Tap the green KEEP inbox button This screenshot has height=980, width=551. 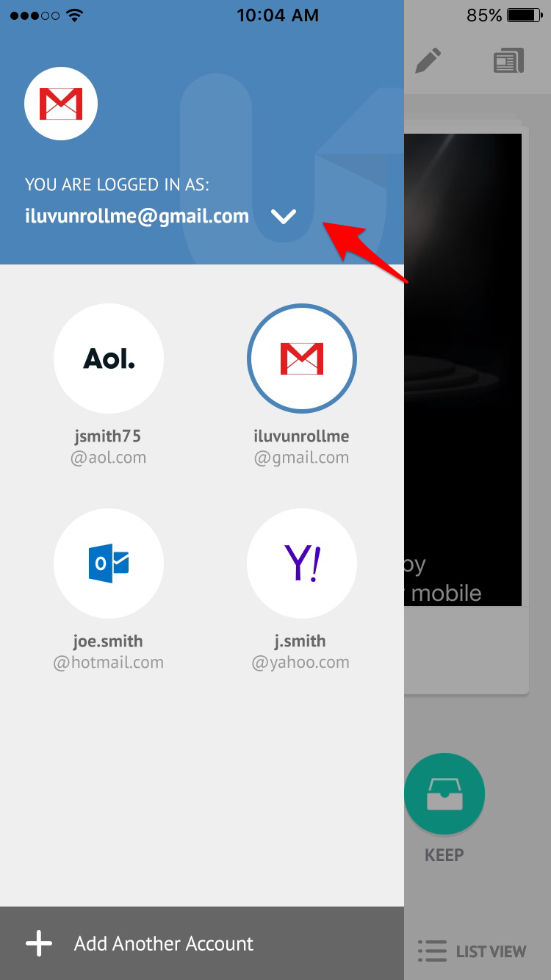[x=444, y=793]
